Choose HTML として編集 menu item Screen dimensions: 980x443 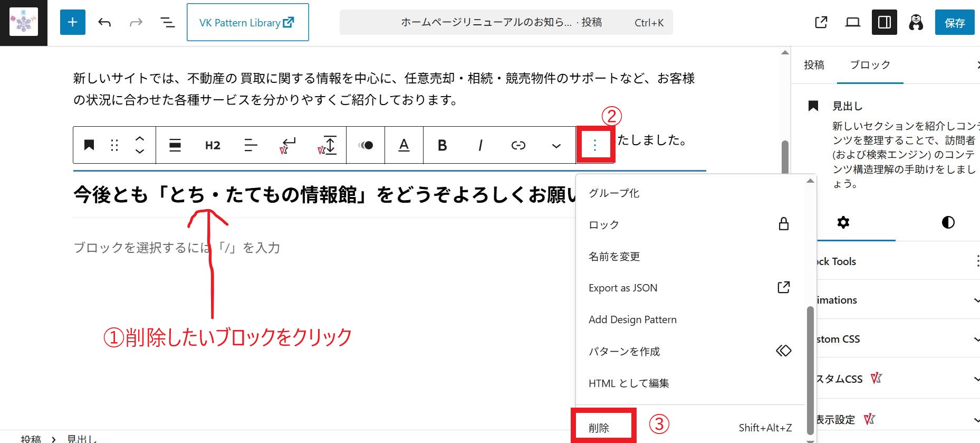(x=629, y=383)
